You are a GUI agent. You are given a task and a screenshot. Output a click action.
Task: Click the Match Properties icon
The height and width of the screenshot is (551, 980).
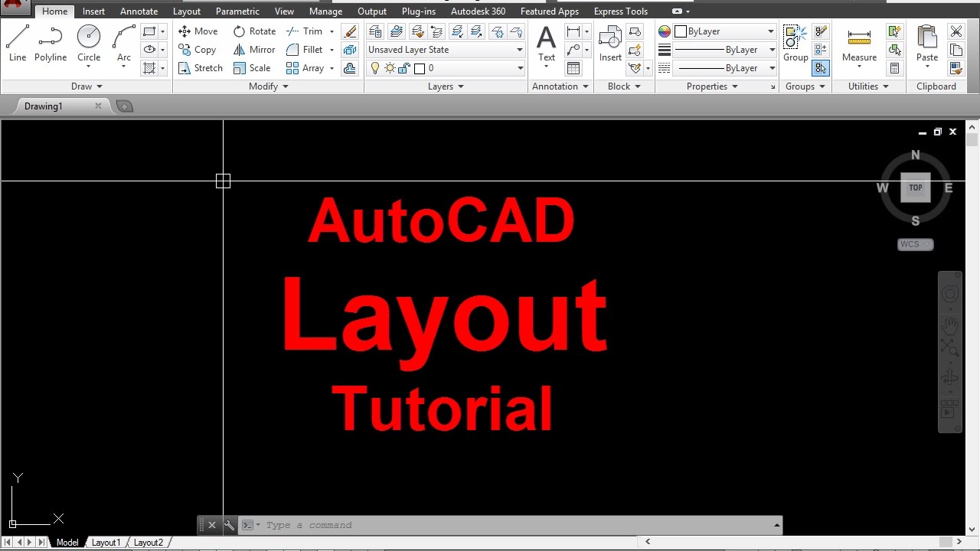(x=956, y=68)
